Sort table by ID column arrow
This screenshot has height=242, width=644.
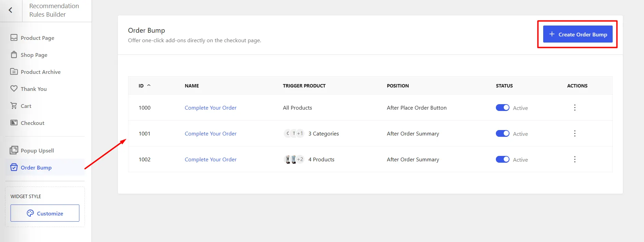pyautogui.click(x=149, y=85)
